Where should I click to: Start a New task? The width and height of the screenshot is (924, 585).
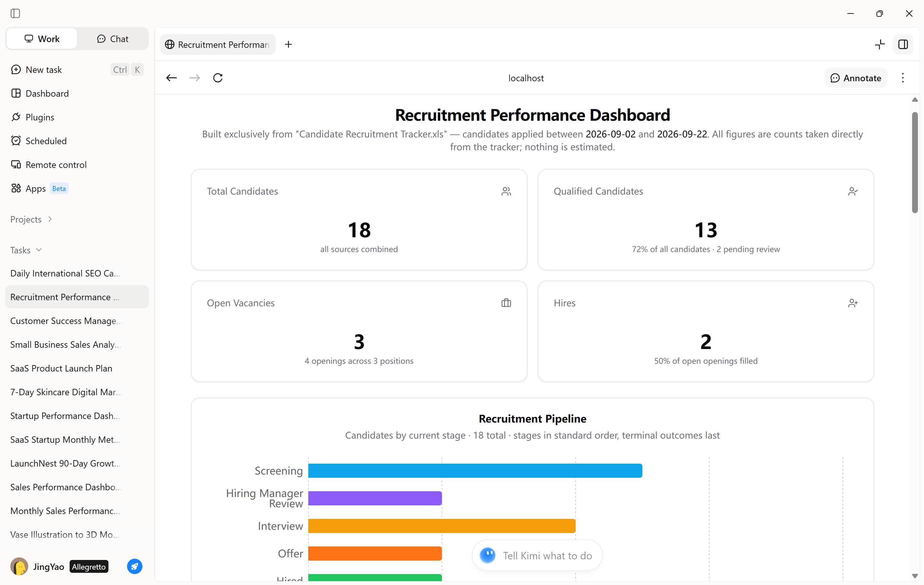click(77, 70)
